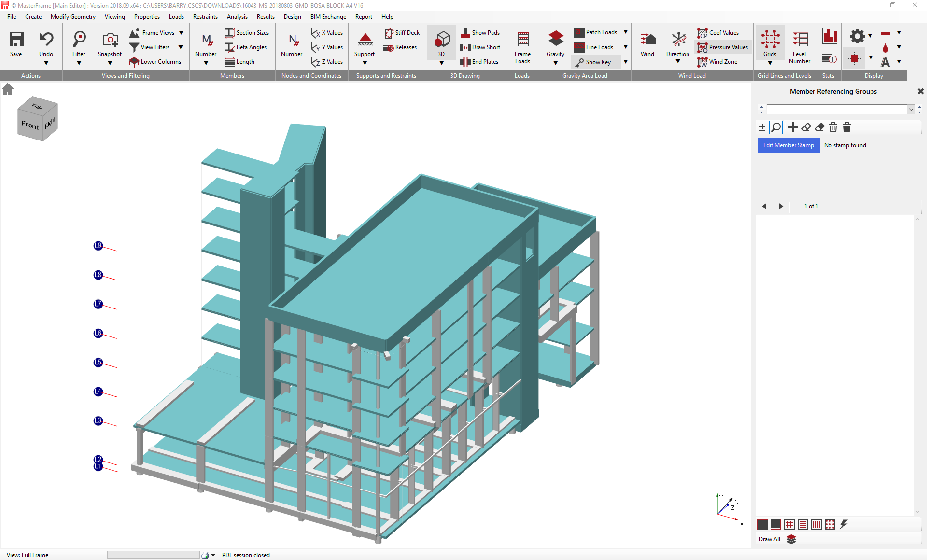Click the red line colour swatch in Display
This screenshot has height=560, width=927.
point(885,33)
